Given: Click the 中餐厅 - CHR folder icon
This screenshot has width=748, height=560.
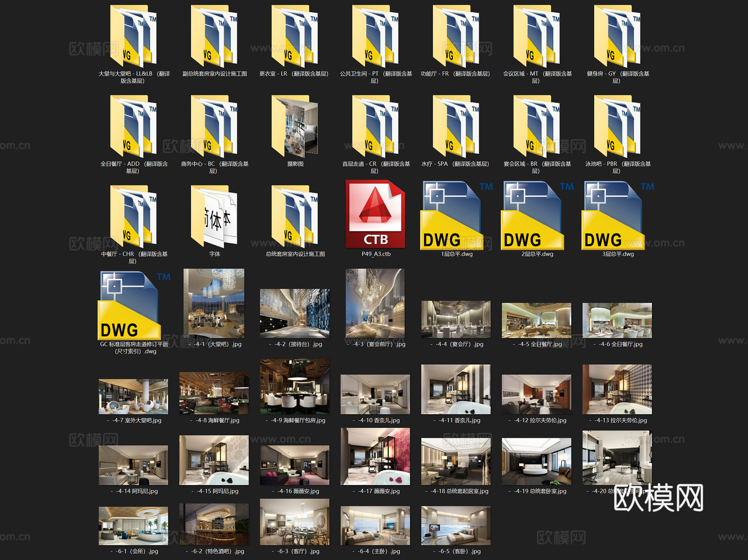Looking at the screenshot, I should point(133,217).
